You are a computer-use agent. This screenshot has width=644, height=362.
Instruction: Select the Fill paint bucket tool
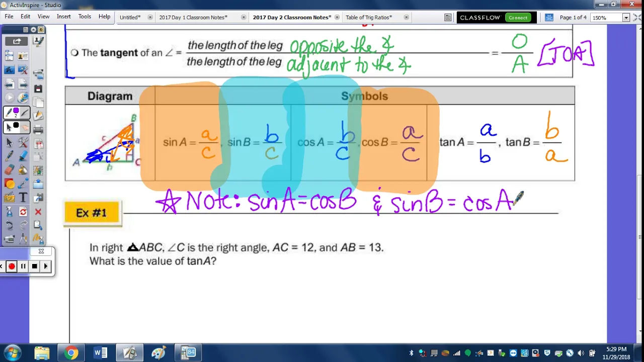pyautogui.click(x=23, y=169)
